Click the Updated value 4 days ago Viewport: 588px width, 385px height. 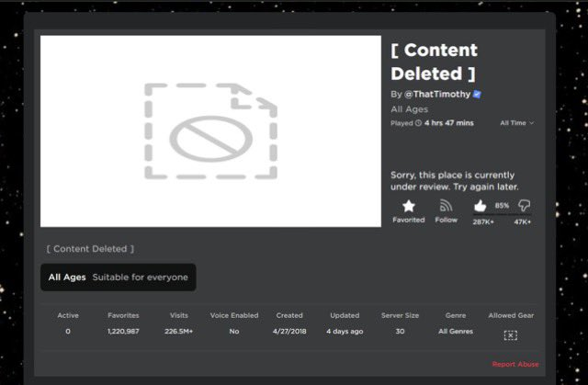click(345, 332)
